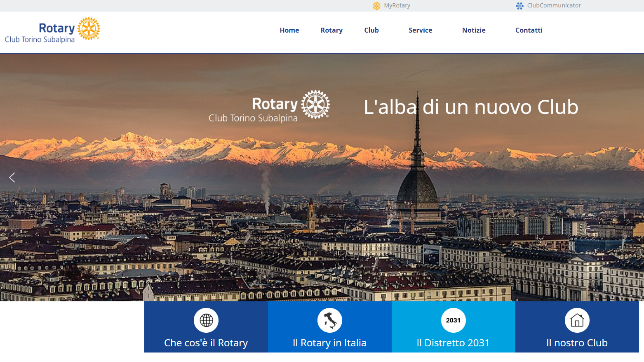644x362 pixels.
Task: Click the L'alba di un nuovo Club headline
Action: (471, 107)
